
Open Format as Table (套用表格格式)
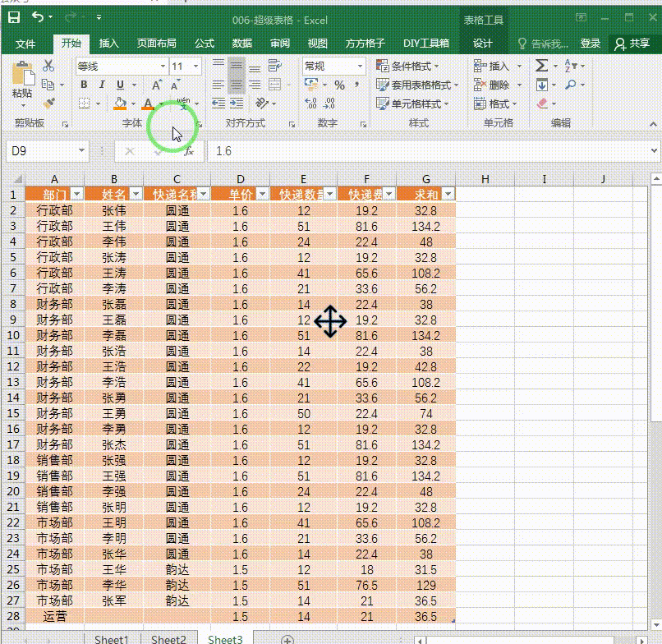(x=417, y=85)
